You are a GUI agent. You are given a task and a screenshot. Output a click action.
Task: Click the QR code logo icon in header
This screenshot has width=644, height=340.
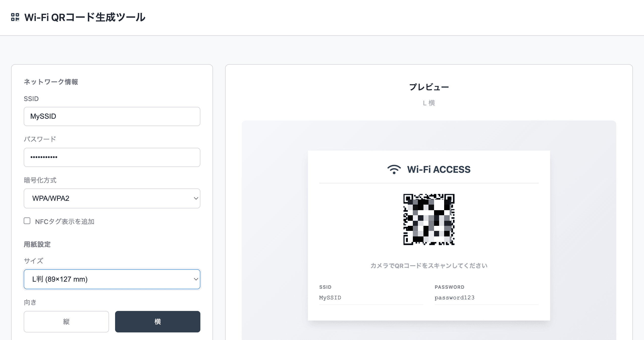[x=15, y=17]
